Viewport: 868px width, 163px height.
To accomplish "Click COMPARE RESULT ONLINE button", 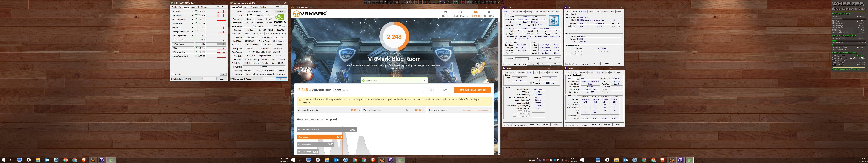I will (472, 90).
